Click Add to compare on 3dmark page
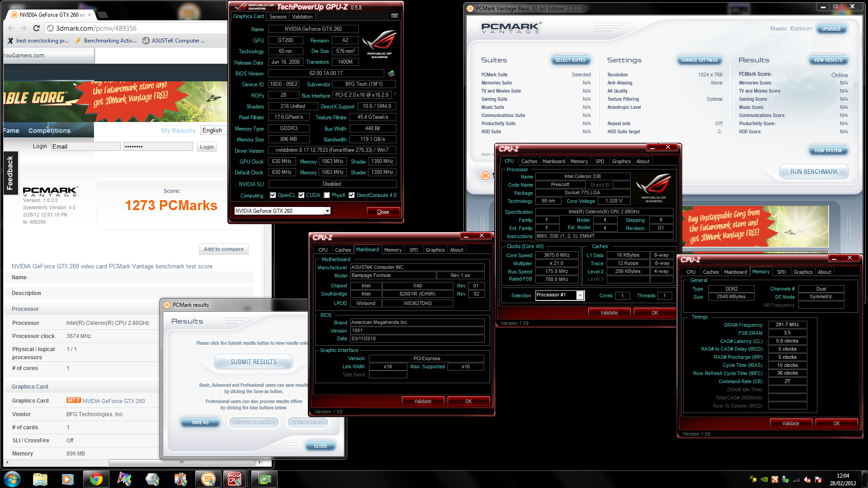Image resolution: width=868 pixels, height=488 pixels. (223, 249)
